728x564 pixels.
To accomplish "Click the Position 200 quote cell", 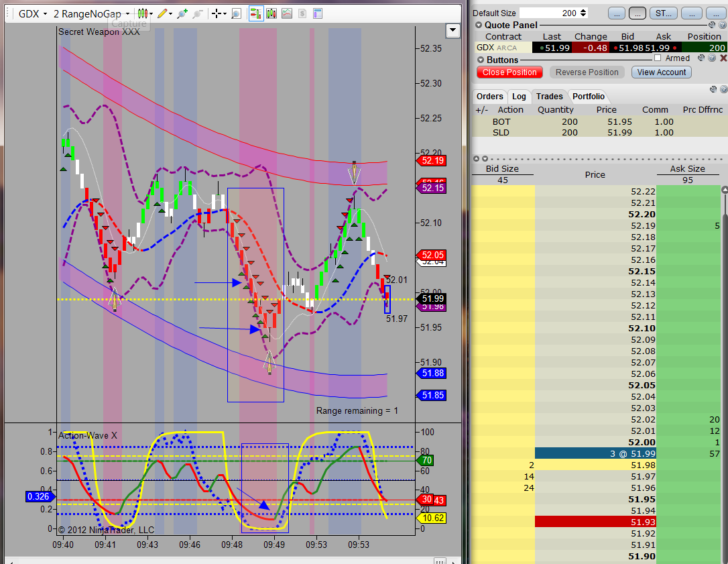I will (705, 48).
